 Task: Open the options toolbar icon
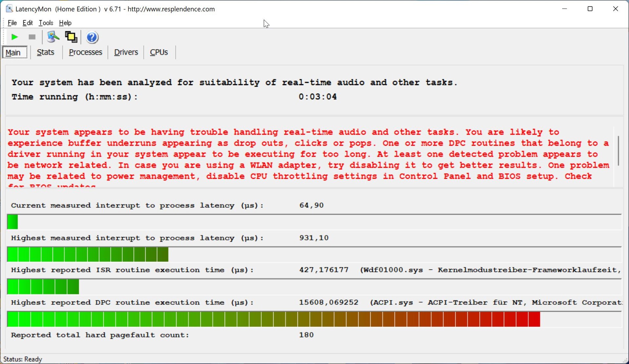(x=53, y=37)
